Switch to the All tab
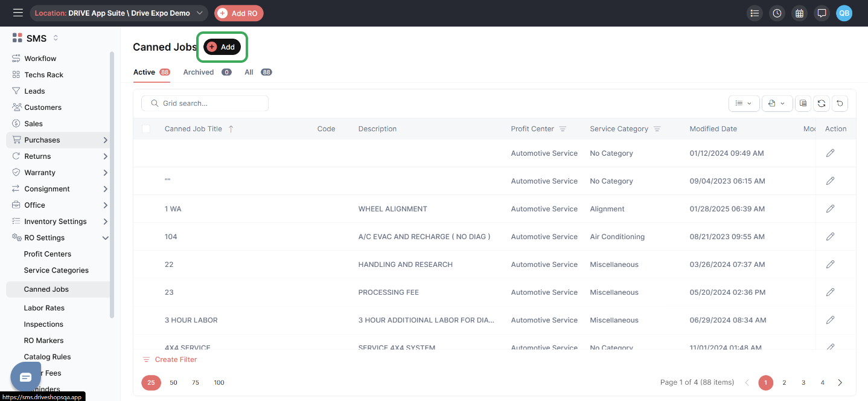This screenshot has height=401, width=868. (258, 72)
